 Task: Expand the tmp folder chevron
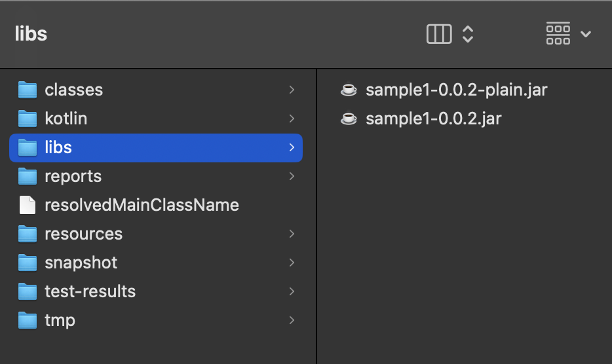pyautogui.click(x=292, y=320)
